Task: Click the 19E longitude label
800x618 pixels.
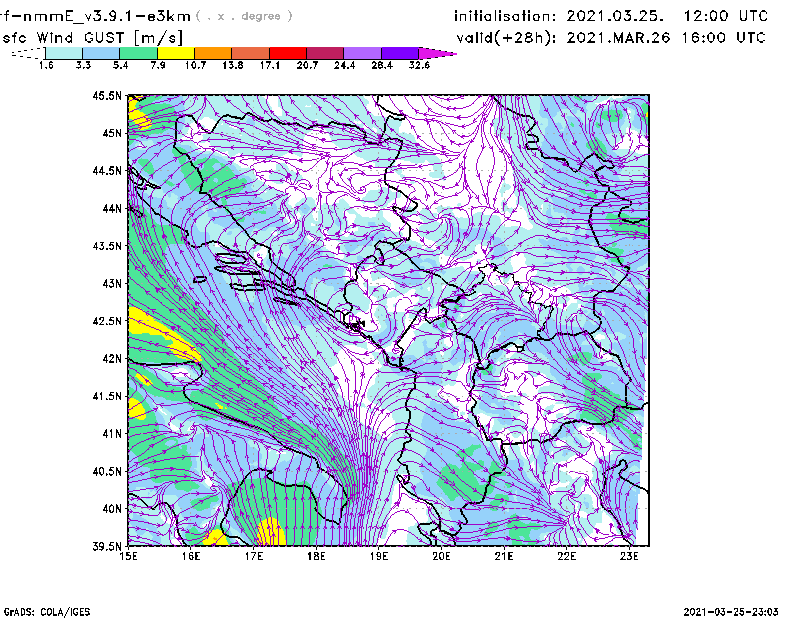Action: (379, 556)
